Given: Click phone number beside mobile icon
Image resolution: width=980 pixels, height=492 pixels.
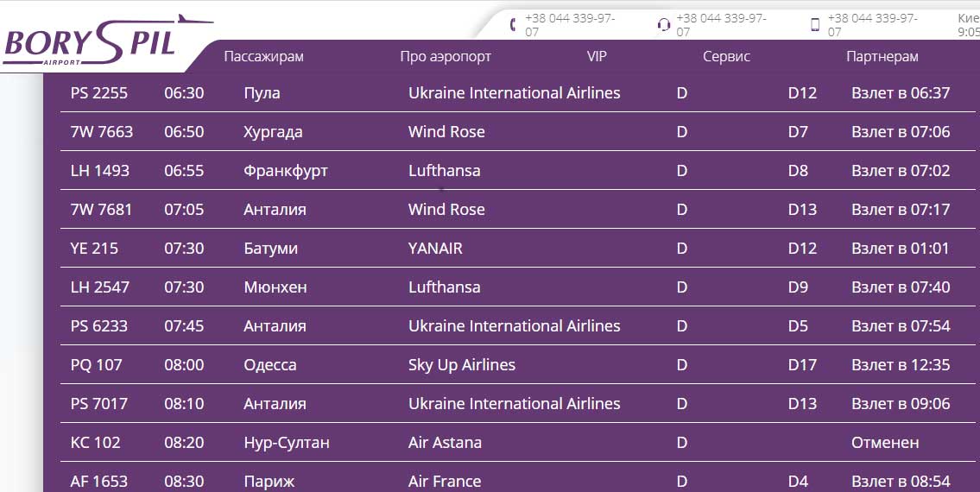Looking at the screenshot, I should [872, 25].
